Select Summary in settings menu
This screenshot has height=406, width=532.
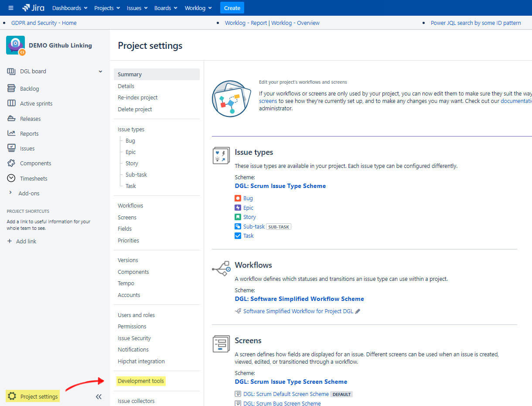(x=157, y=74)
